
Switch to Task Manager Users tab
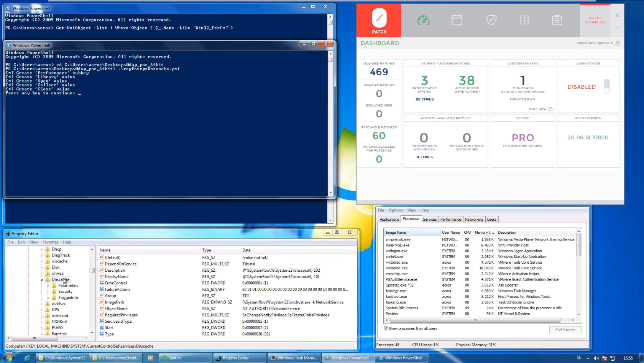pos(491,219)
